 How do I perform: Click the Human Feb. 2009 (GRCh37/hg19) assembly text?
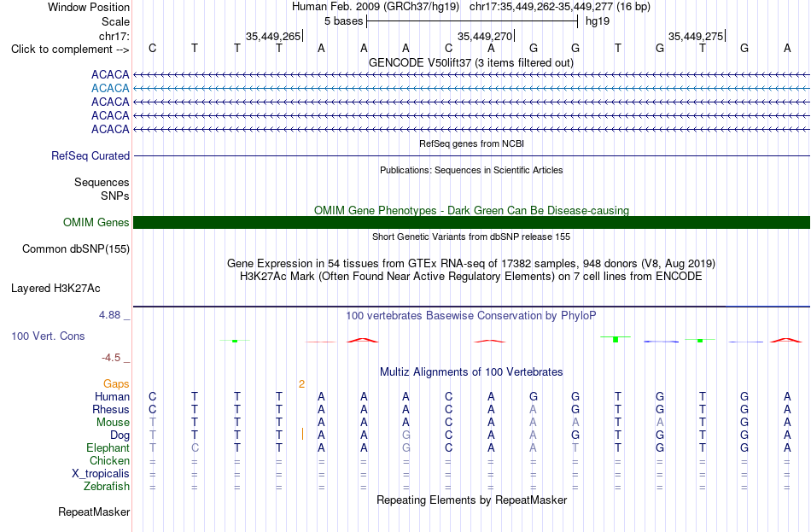pos(376,7)
